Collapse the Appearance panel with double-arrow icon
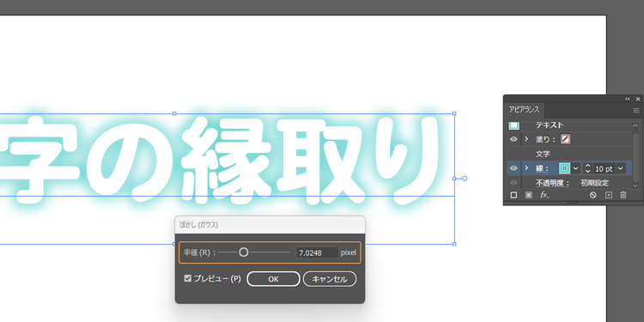 pyautogui.click(x=628, y=99)
